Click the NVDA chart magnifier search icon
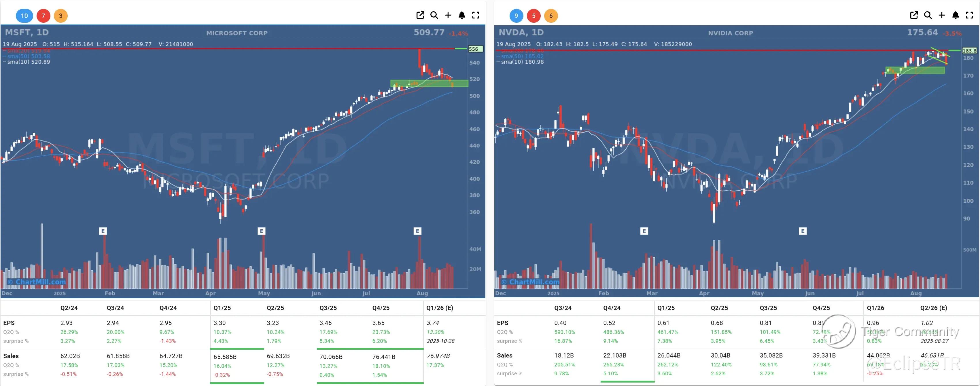 pyautogui.click(x=928, y=15)
